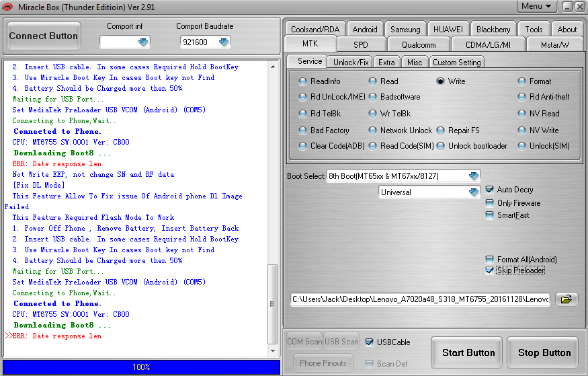The width and height of the screenshot is (588, 376).
Task: Click the Miracle Box app icon in title bar
Action: [x=7, y=7]
